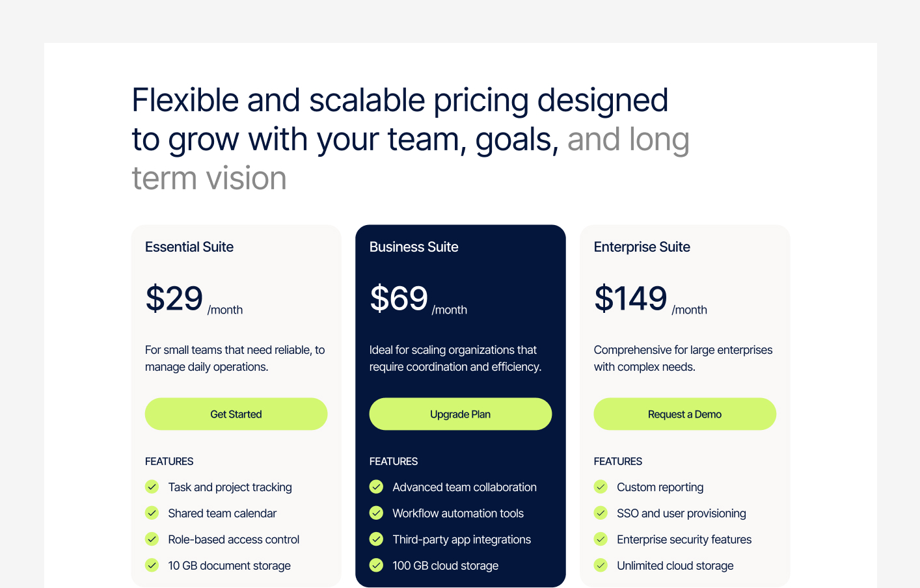Click the $149 Enterprise price

coord(630,299)
